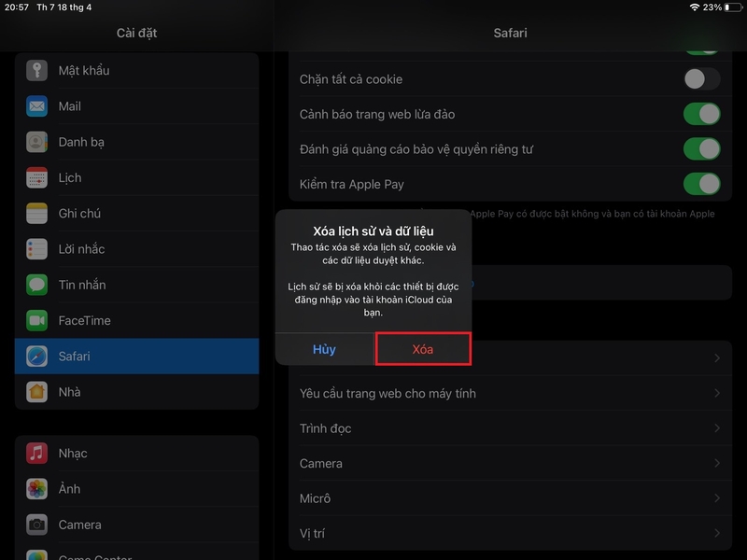Expand Yêu cầu trang web cho máy tính chevron
The height and width of the screenshot is (560, 747).
pyautogui.click(x=717, y=393)
